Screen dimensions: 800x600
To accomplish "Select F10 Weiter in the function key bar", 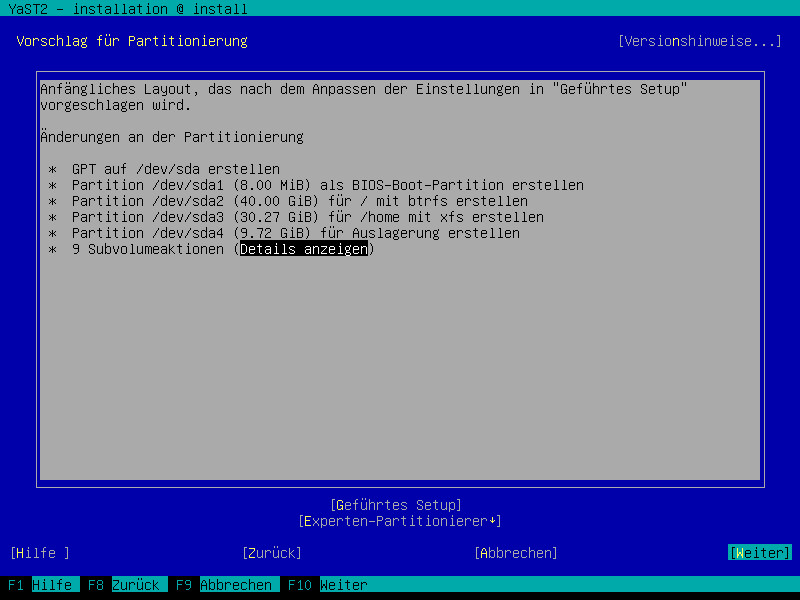I will [x=328, y=585].
